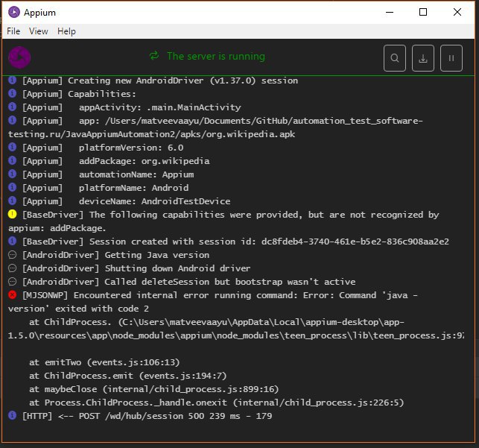Click the session id dc8fdeb4-3740-461e-b5e2-836c908aa2e2
Image resolution: width=479 pixels, height=448 pixels.
click(x=355, y=242)
